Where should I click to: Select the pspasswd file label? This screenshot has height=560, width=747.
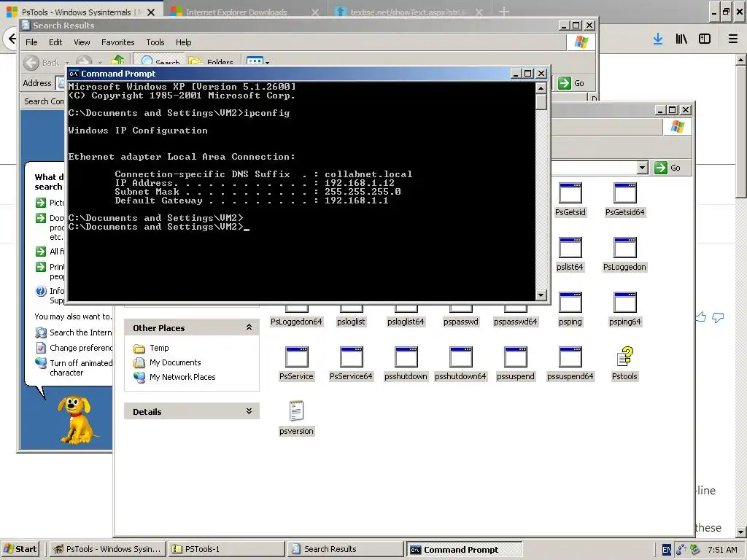coord(461,322)
